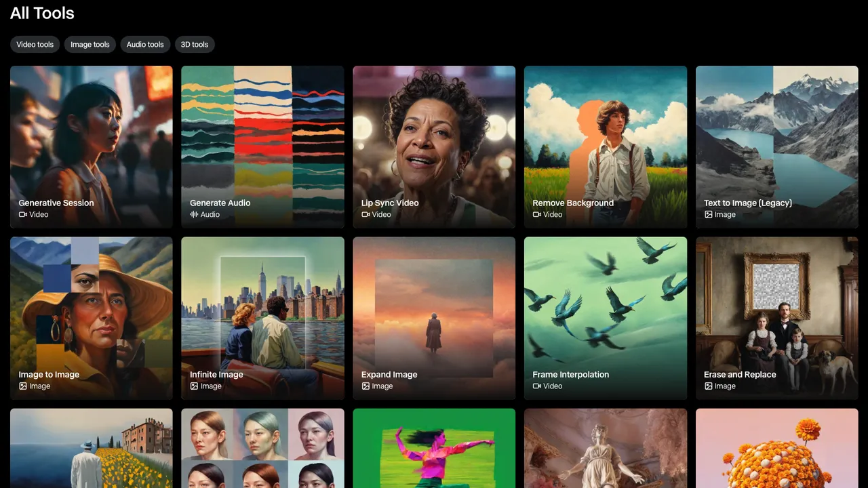The height and width of the screenshot is (488, 868).
Task: Select the Erase and Replace title
Action: [x=740, y=374]
